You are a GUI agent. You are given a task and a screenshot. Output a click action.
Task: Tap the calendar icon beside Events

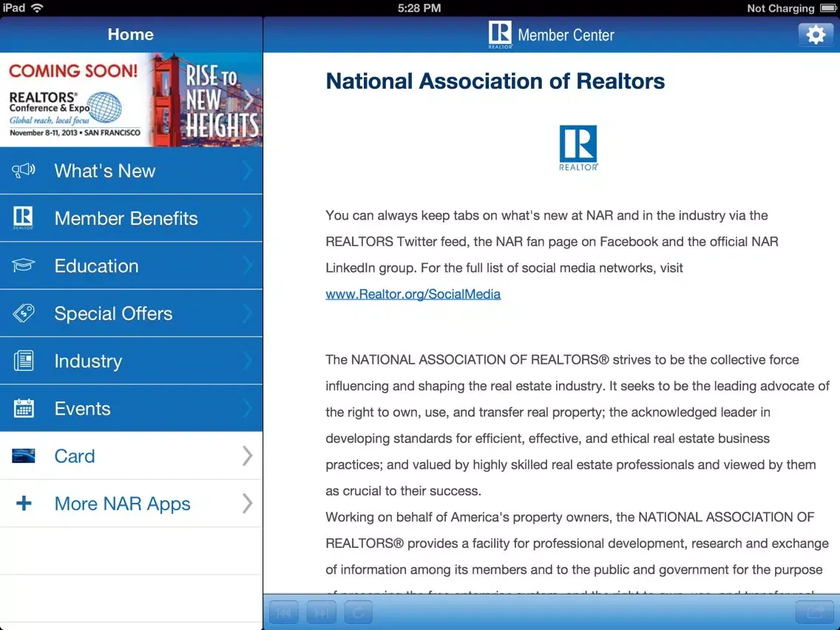coord(24,408)
